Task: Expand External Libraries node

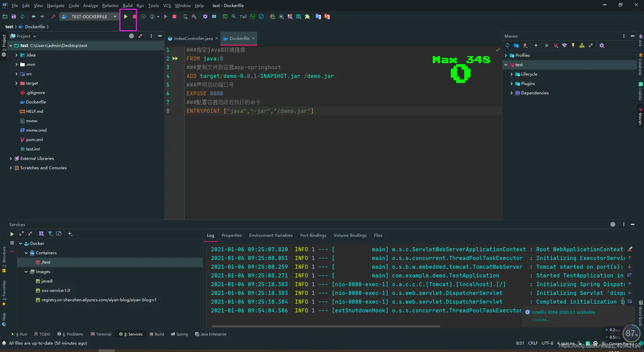Action: coord(11,159)
